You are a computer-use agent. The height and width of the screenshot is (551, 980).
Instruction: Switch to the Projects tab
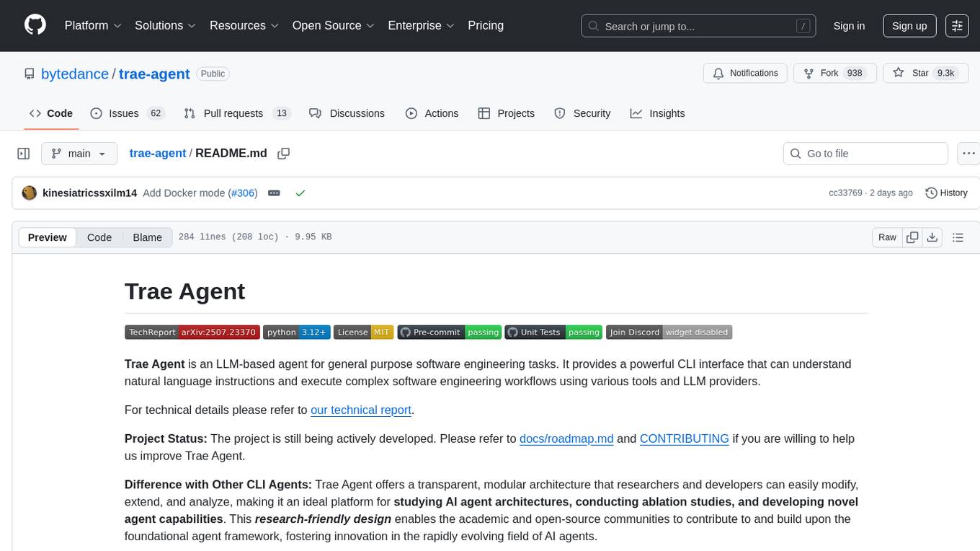point(507,113)
